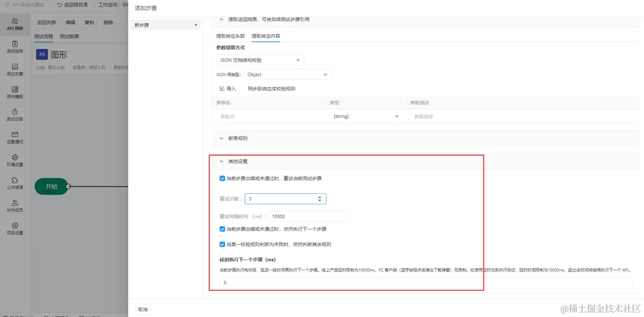Open 环境设置 sidebar icon
This screenshot has height=317, width=644.
(x=15, y=160)
